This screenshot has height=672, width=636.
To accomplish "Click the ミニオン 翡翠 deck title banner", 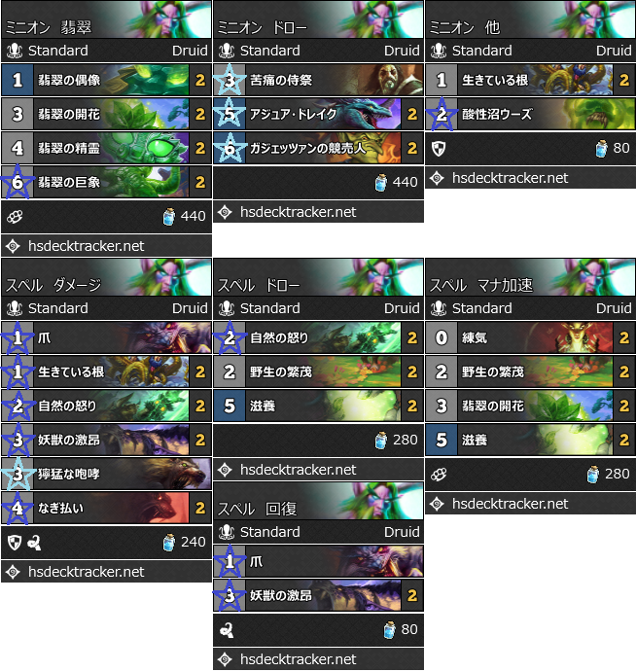I will pyautogui.click(x=106, y=19).
